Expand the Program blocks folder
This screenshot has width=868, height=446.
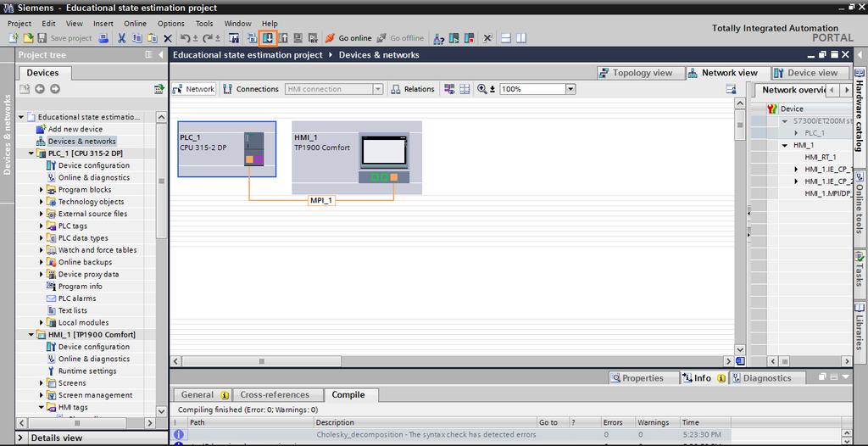click(41, 189)
